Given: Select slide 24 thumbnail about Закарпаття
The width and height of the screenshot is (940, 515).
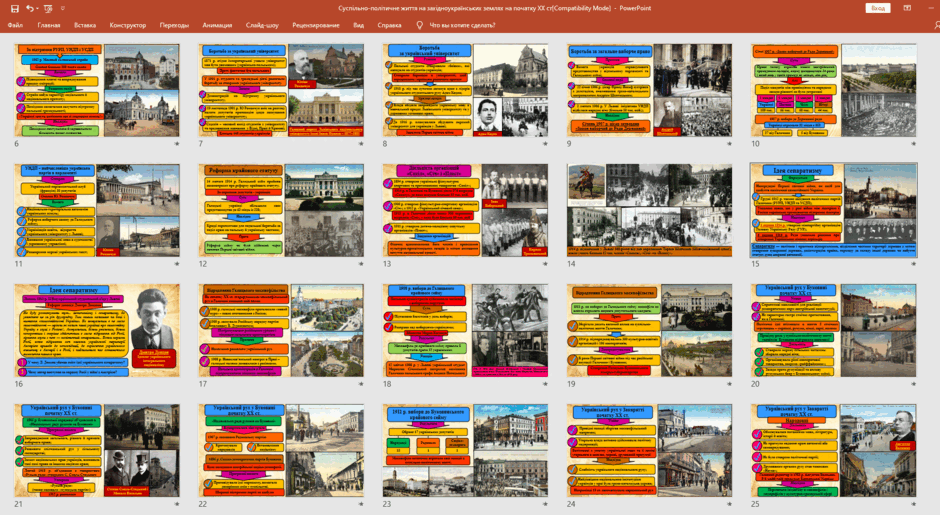Looking at the screenshot, I should pyautogui.click(x=649, y=450).
